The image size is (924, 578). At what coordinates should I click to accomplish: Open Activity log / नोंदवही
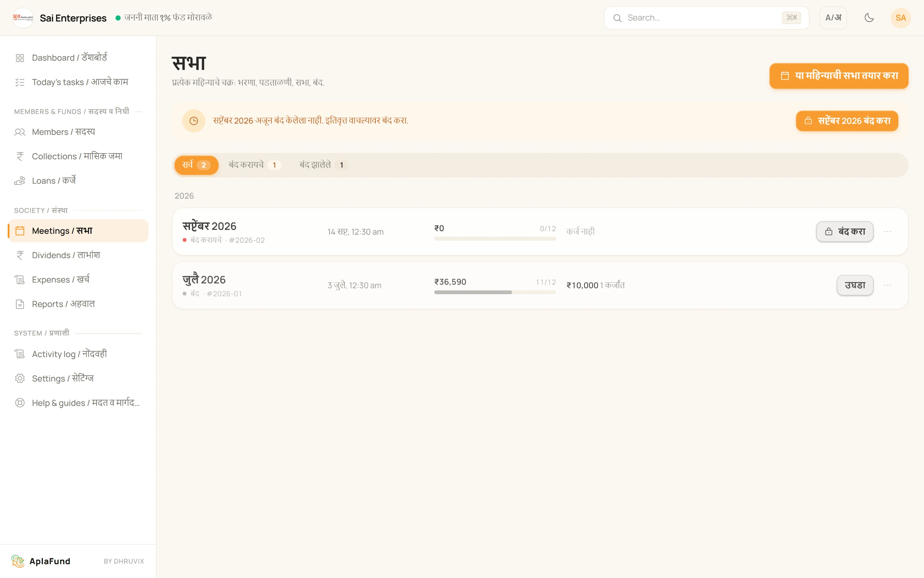(x=78, y=355)
